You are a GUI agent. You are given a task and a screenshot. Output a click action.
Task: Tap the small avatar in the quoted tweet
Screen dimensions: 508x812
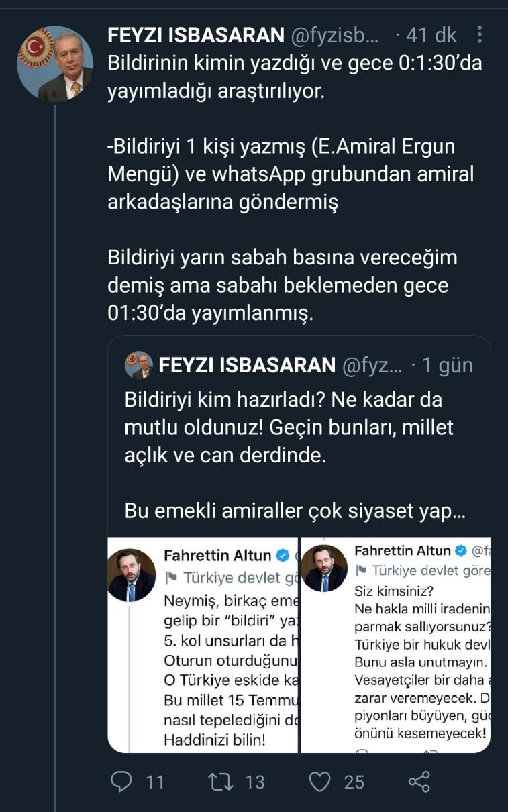pyautogui.click(x=139, y=365)
